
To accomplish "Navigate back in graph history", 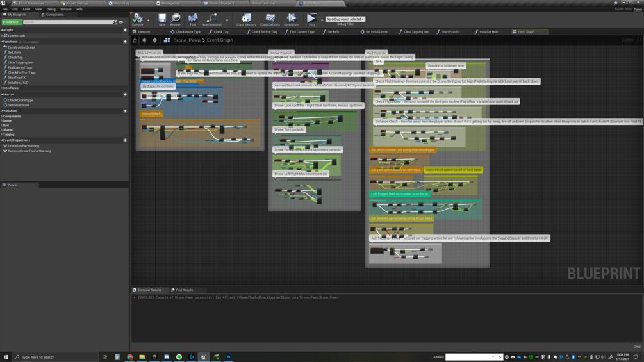I will tap(144, 40).
